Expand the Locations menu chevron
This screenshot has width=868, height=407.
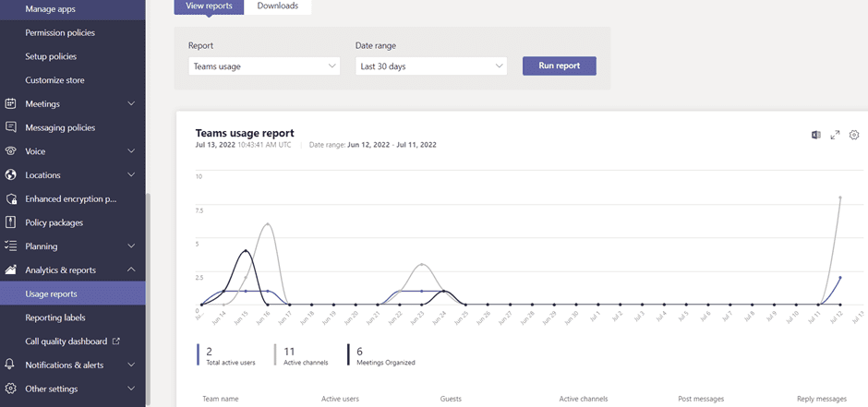[131, 175]
